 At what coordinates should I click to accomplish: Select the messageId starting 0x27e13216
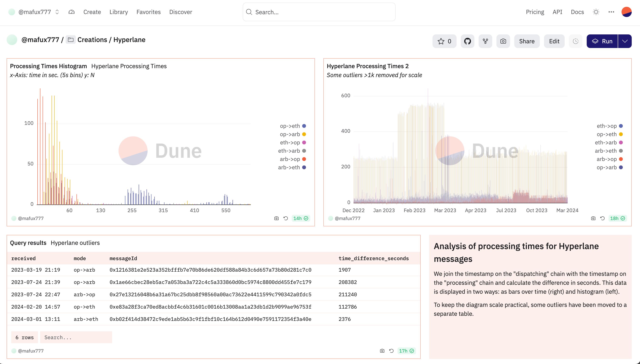click(x=210, y=295)
